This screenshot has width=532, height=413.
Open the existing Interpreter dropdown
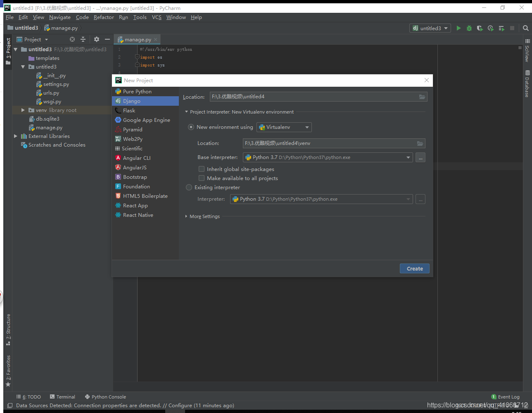pos(321,199)
